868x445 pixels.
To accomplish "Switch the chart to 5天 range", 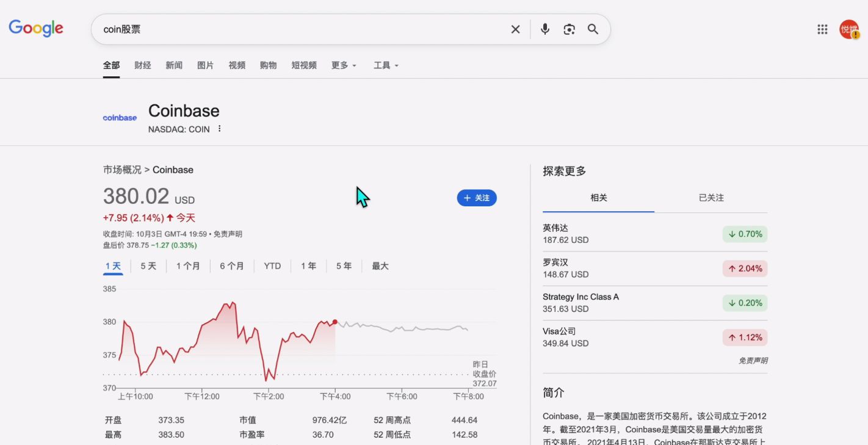I will coord(148,266).
